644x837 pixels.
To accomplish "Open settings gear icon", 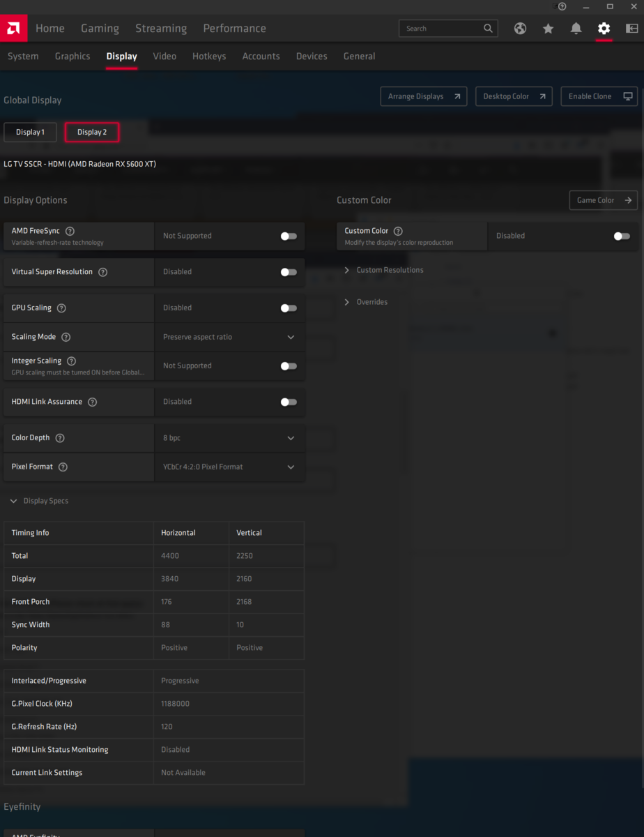I will pyautogui.click(x=604, y=29).
